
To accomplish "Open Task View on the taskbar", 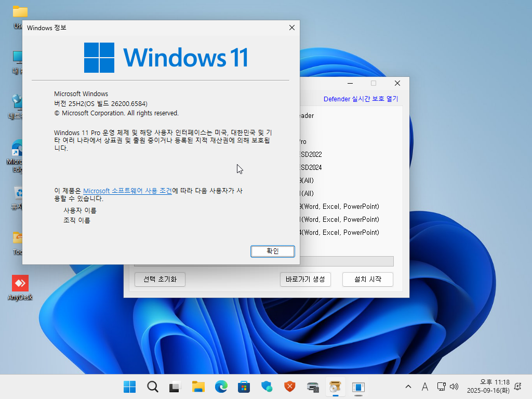I will (176, 387).
